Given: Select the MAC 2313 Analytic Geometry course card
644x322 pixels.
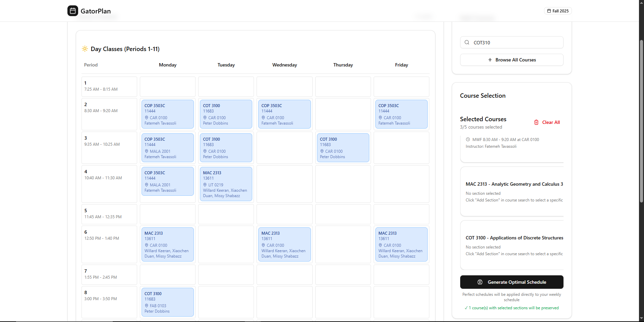Looking at the screenshot, I should coord(512,191).
